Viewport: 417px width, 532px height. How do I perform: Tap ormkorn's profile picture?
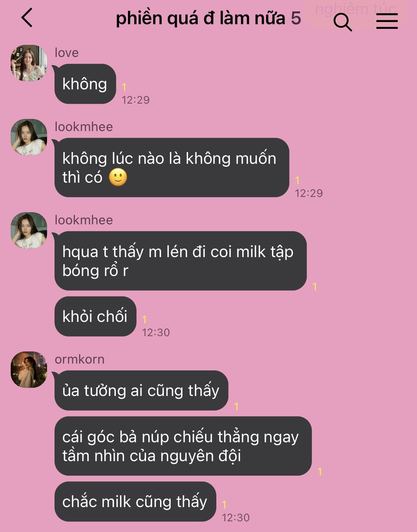29,370
